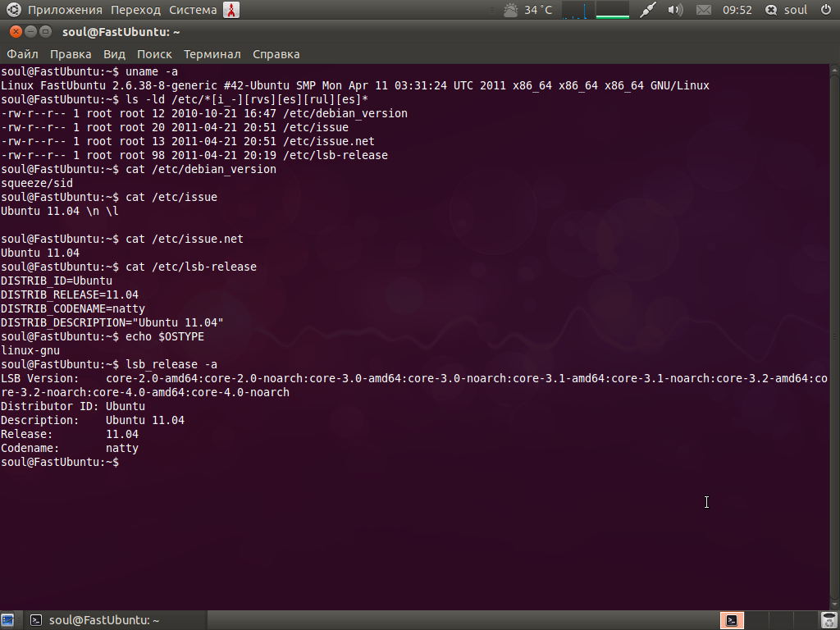This screenshot has height=630, width=840.
Task: Click the 'DISTRIB_RELEASE=11.04' line
Action: [x=70, y=294]
